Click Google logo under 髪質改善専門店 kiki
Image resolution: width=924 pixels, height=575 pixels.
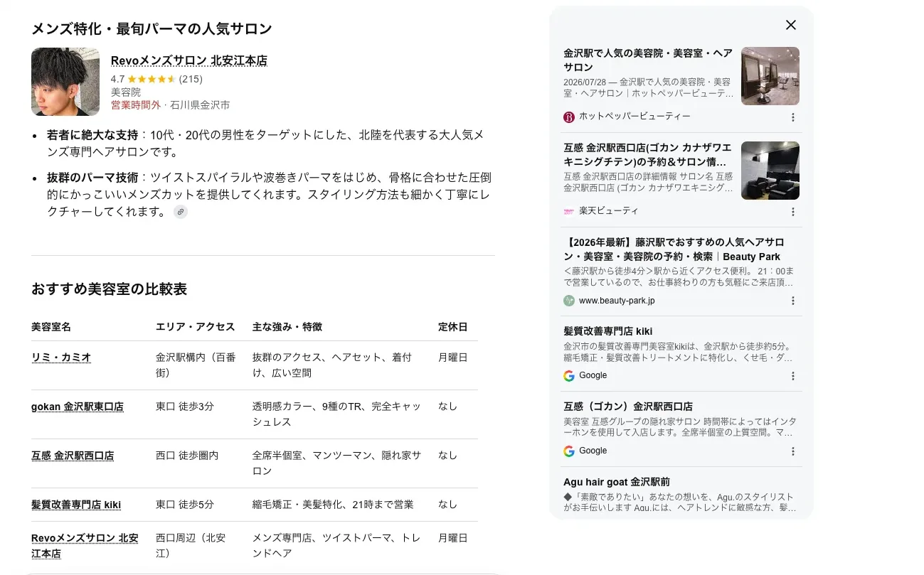pyautogui.click(x=569, y=376)
